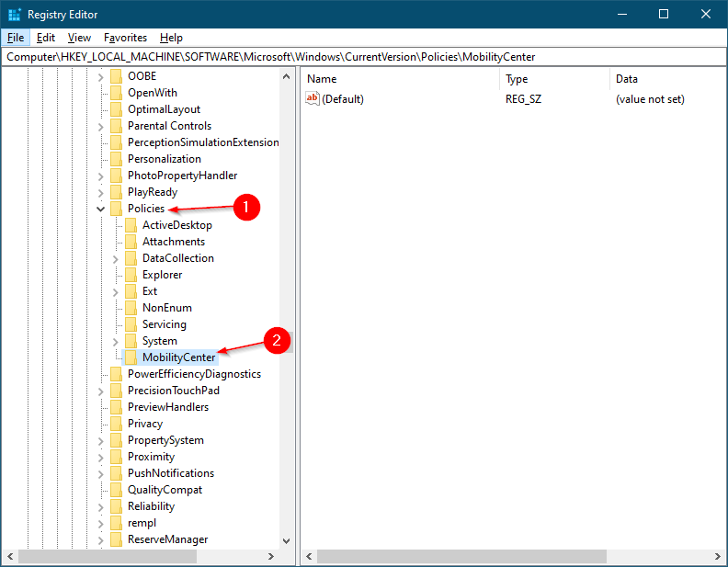Click the ActiveDesktop folder icon

(131, 225)
